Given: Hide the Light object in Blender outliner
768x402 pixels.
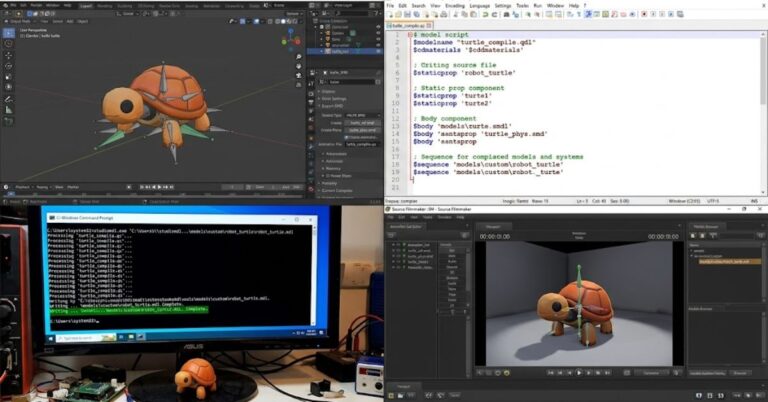Looking at the screenshot, I should pyautogui.click(x=378, y=39).
